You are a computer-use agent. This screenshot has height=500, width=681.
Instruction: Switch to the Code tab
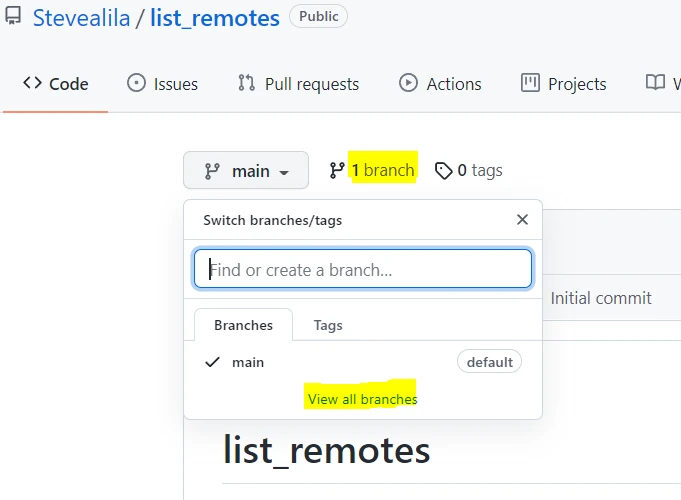click(56, 84)
